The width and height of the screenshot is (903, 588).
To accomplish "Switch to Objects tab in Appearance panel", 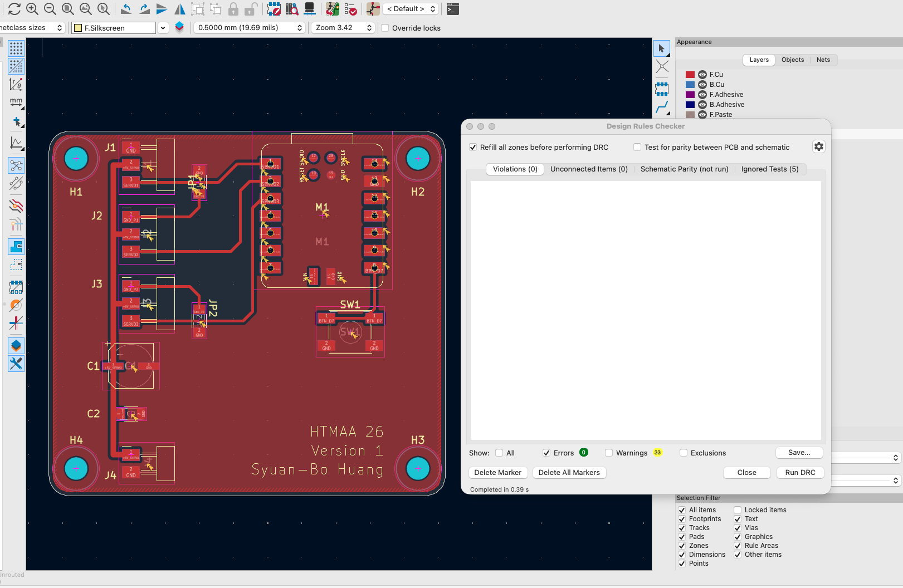I will (x=793, y=60).
